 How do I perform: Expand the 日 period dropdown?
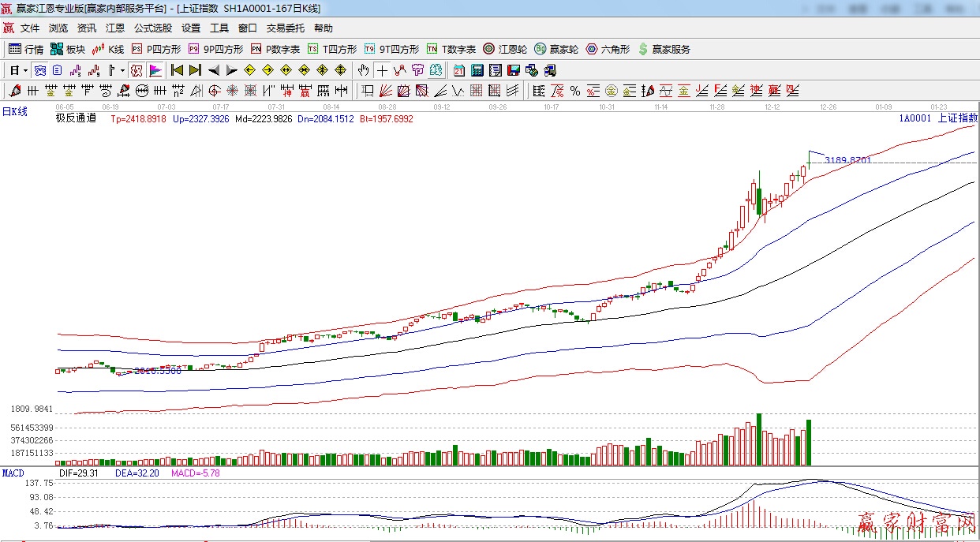(19, 70)
